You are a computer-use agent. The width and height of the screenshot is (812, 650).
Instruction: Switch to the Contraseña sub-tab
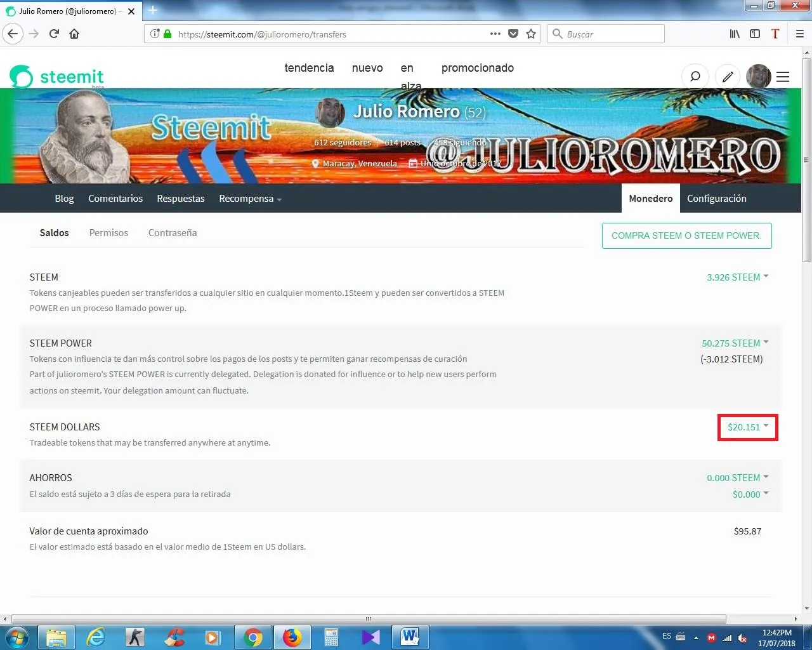click(x=173, y=232)
